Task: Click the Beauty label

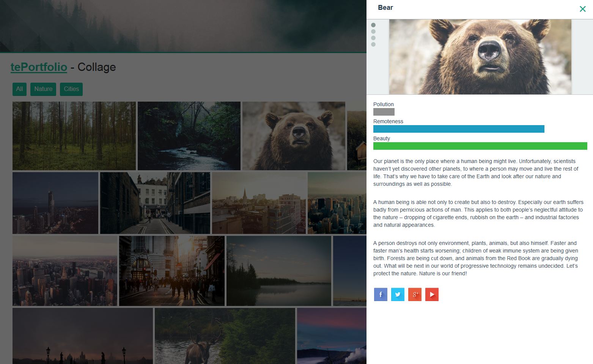Action: (x=382, y=138)
